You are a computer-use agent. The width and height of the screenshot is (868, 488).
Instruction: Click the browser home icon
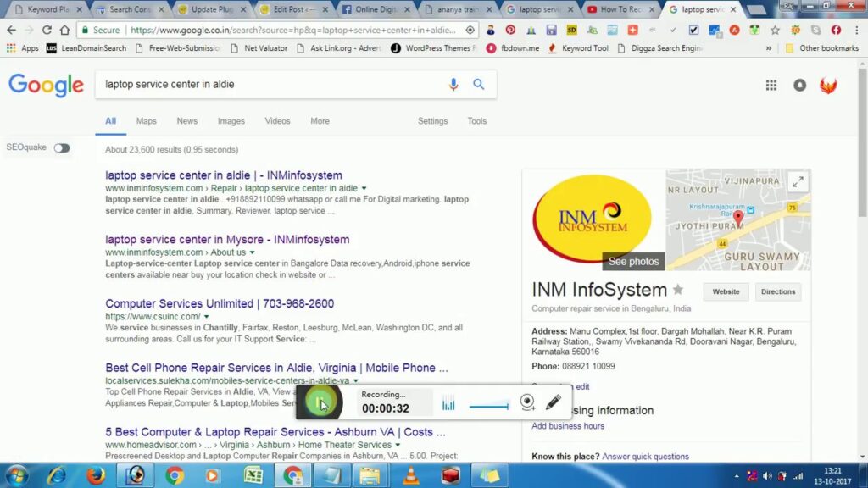pos(64,30)
